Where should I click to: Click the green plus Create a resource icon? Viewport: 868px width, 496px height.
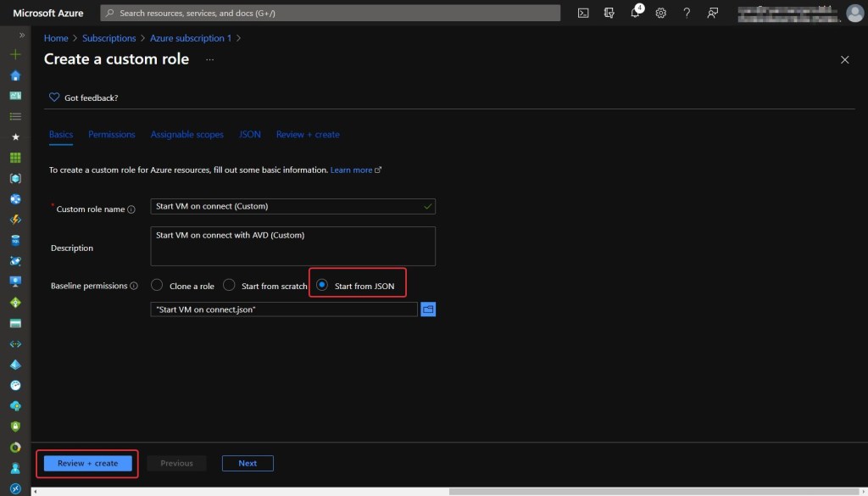point(15,54)
